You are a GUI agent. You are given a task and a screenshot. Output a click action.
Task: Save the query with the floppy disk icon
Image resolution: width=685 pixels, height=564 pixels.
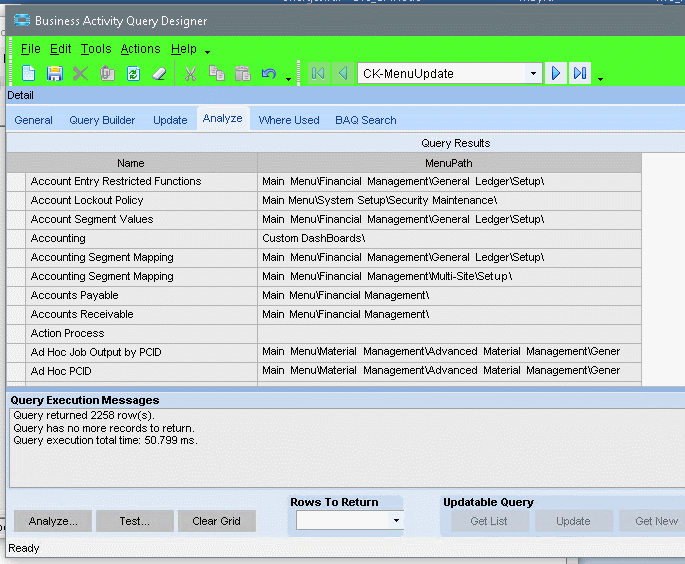(55, 74)
